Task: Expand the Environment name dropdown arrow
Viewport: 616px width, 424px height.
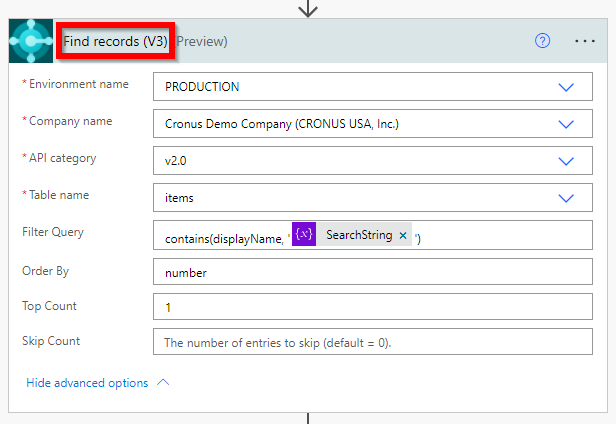Action: [566, 87]
